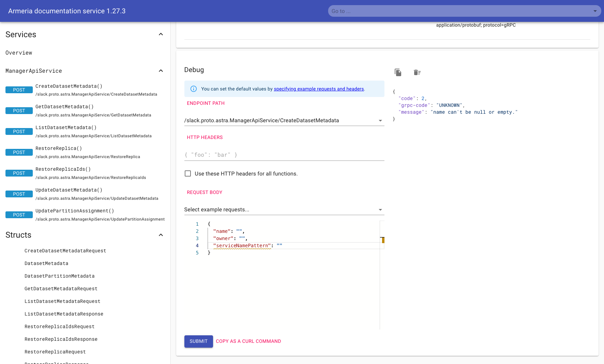Click the Services heading
This screenshot has width=604, height=364.
(x=21, y=34)
